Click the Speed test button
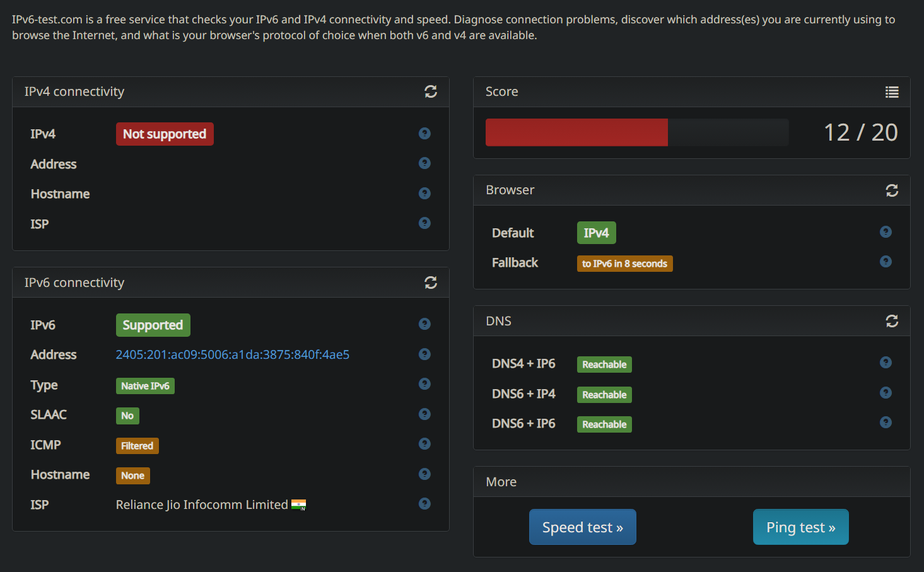This screenshot has height=572, width=924. tap(583, 527)
